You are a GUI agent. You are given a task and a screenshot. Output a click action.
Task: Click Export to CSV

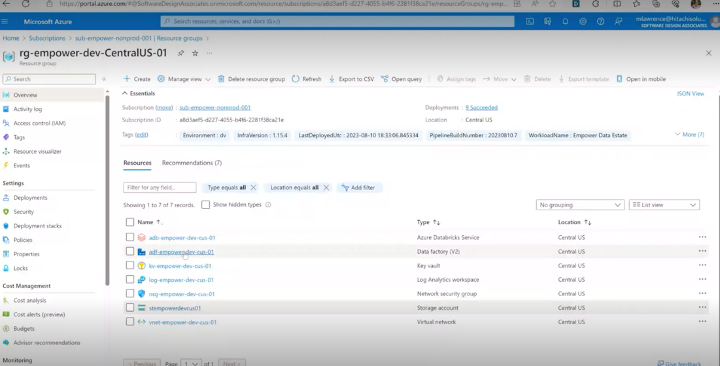[351, 79]
